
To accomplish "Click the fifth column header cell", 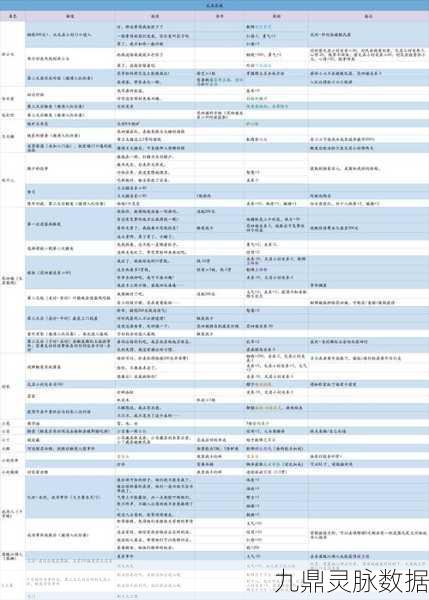I will (x=276, y=16).
